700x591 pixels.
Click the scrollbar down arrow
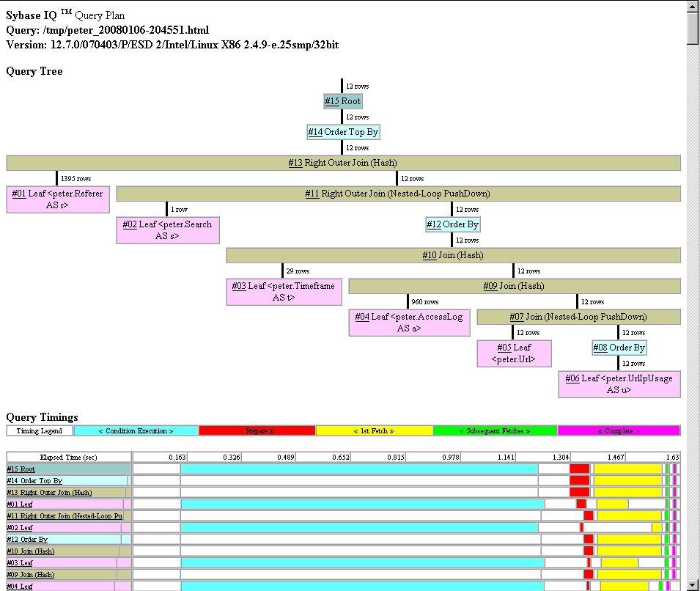693,584
